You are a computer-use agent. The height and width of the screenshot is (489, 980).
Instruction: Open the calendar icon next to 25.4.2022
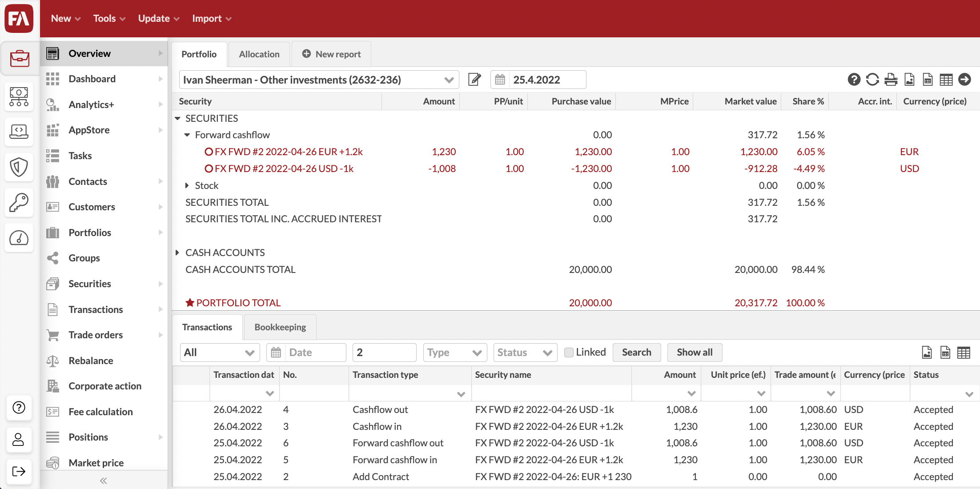pos(500,80)
